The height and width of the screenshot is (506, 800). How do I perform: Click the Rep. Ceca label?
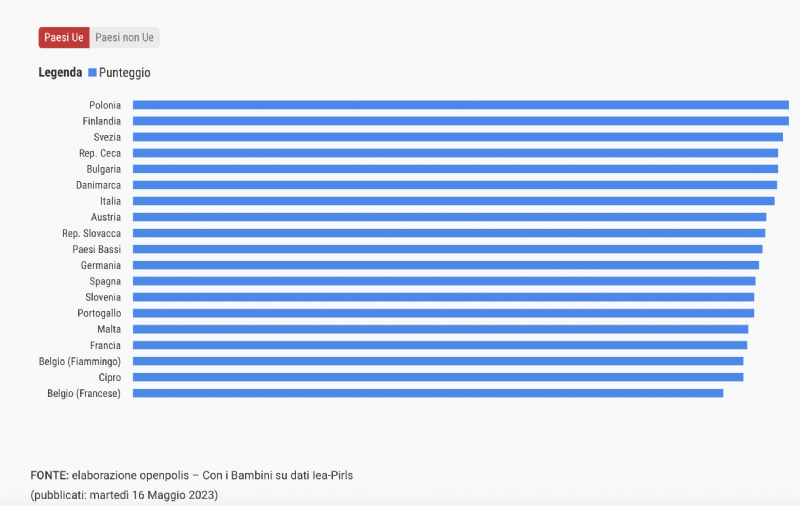point(100,153)
